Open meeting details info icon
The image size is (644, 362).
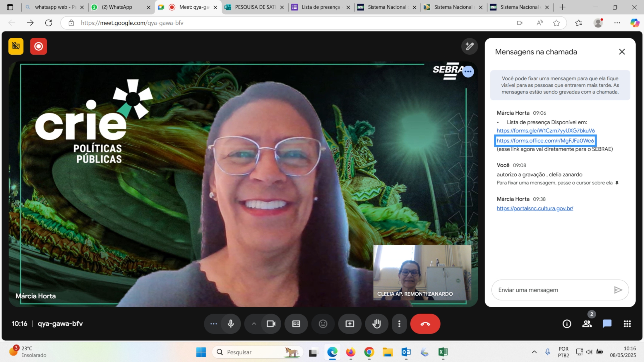click(567, 324)
